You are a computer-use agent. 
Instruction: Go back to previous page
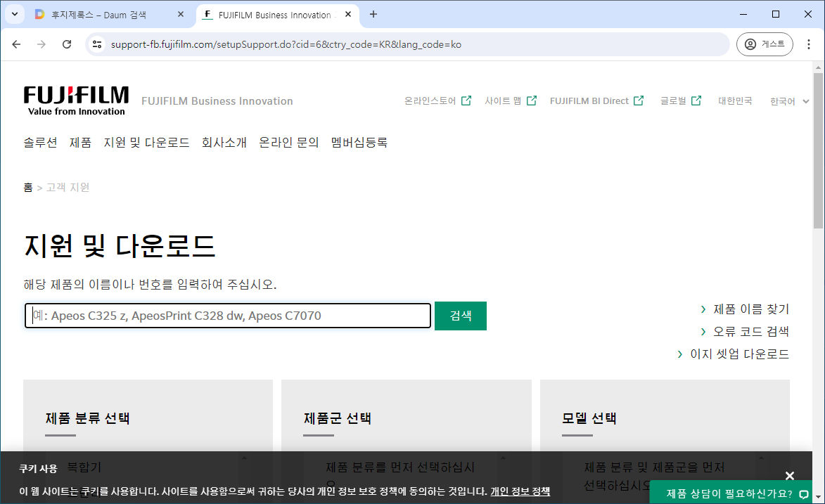click(x=16, y=44)
